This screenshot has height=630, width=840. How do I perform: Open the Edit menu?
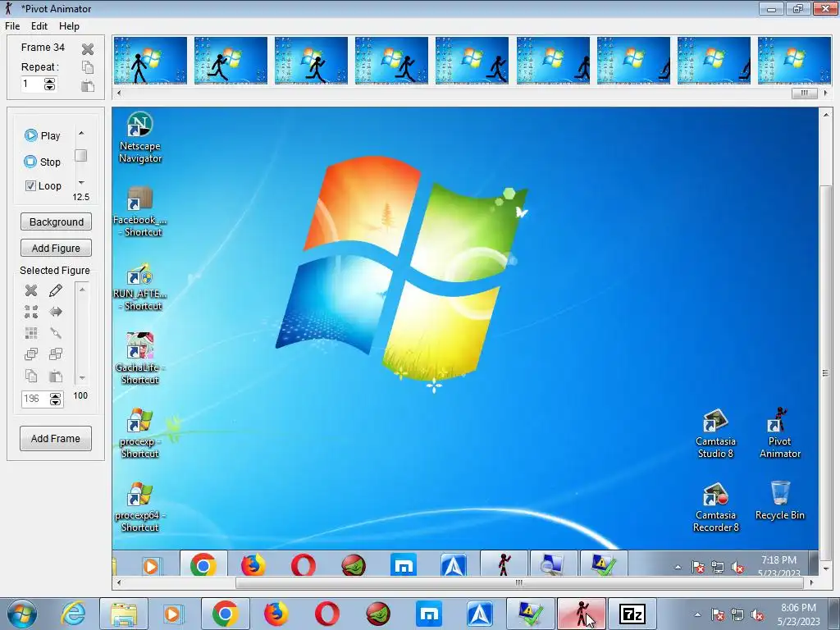point(39,25)
